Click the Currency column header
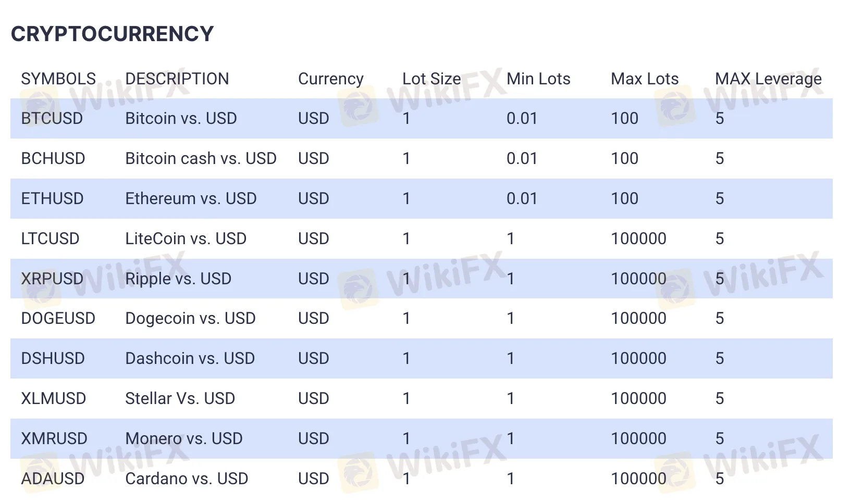This screenshot has width=863, height=504. coord(330,79)
